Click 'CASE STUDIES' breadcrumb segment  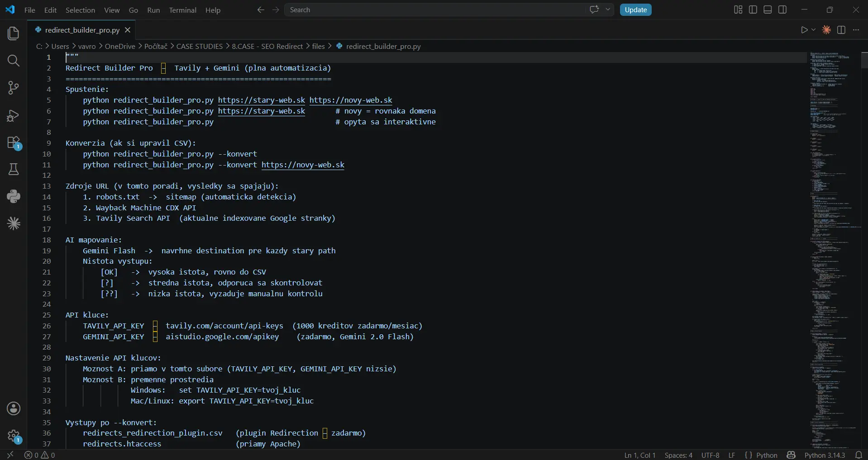click(200, 46)
